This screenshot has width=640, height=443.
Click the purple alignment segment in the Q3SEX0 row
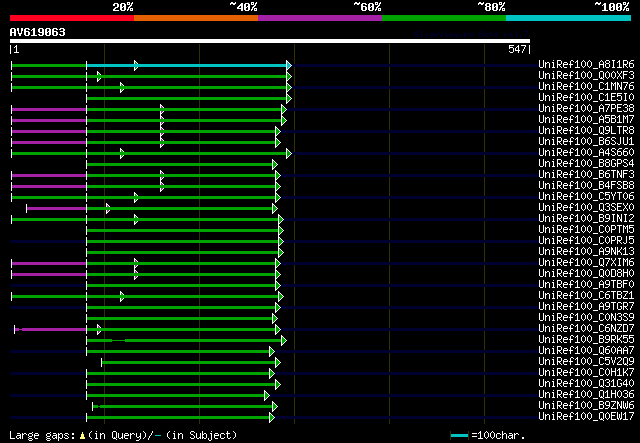click(56, 209)
